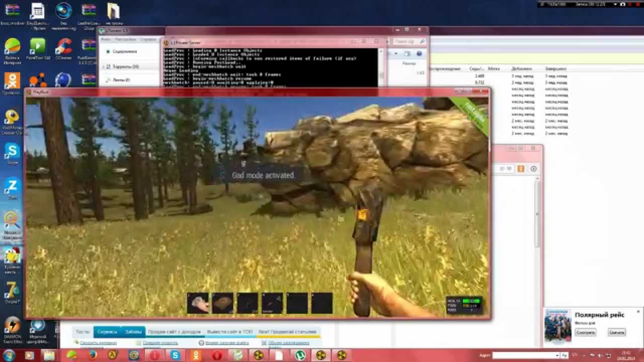The height and width of the screenshot is (362, 644).
Task: Open the view options dropdown arrow in Explorer toolbar
Action: click(x=397, y=54)
